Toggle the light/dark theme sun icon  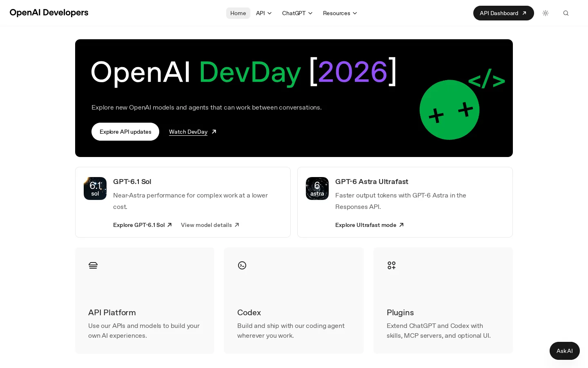point(546,13)
